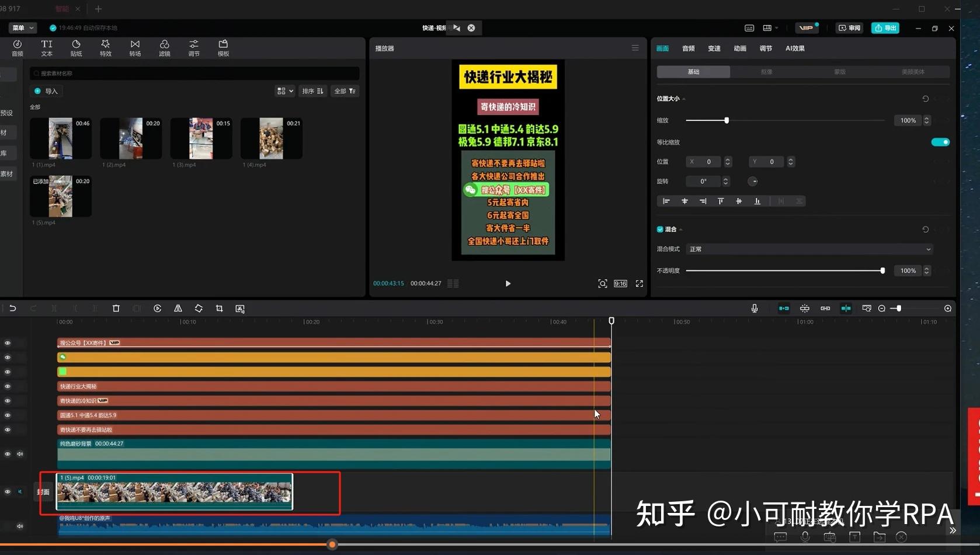Toggle main track magnet snapping
This screenshot has height=555, width=980.
coord(784,308)
